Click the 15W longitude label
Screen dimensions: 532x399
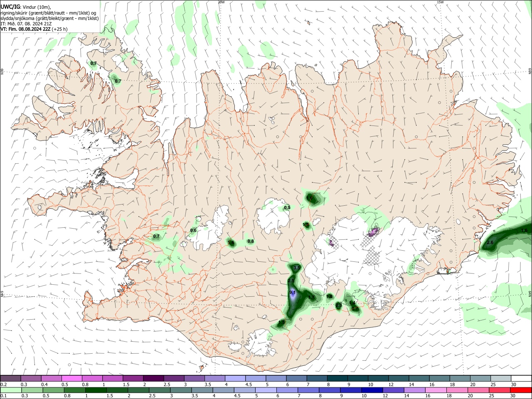440,2
